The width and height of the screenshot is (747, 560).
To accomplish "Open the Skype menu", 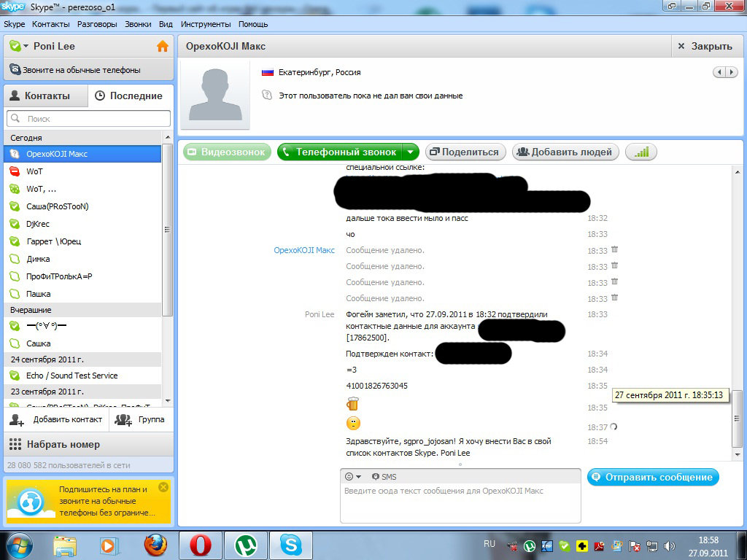I will [15, 24].
